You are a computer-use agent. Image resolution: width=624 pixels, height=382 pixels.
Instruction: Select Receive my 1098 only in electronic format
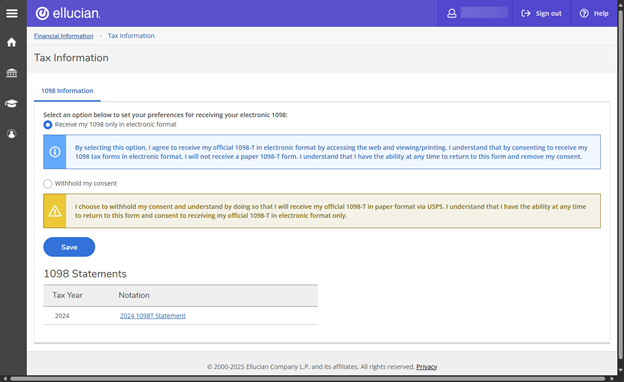48,125
